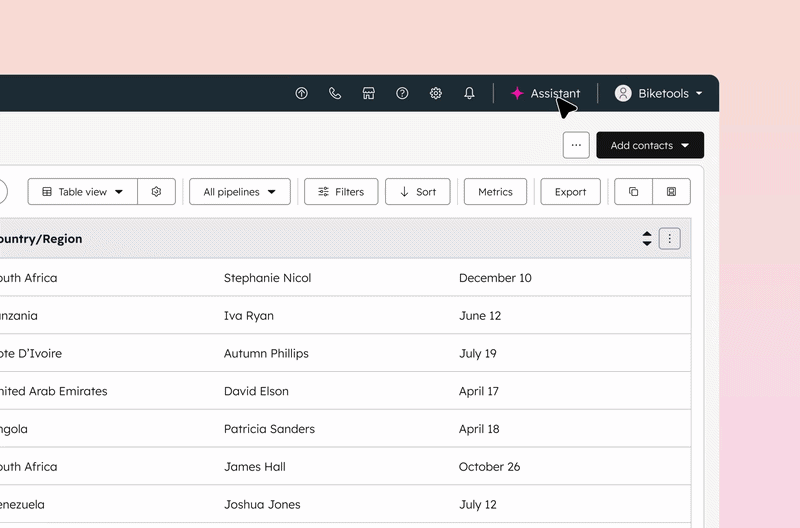The width and height of the screenshot is (800, 528).
Task: Select the Stephanie Nicol cell
Action: click(x=267, y=278)
